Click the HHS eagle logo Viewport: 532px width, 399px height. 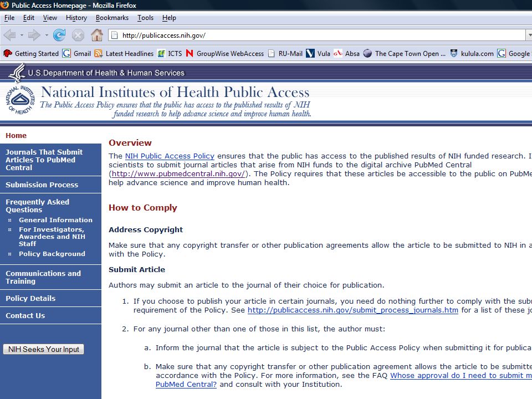(17, 72)
